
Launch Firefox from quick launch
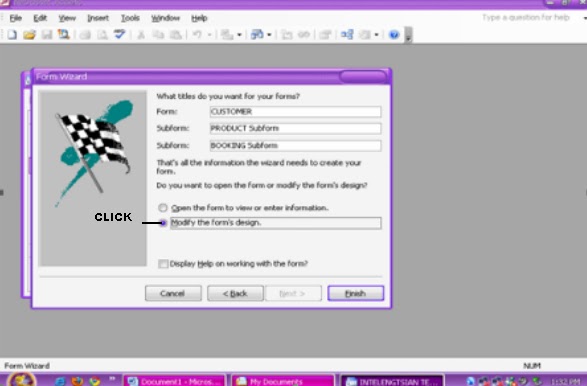tap(77, 381)
